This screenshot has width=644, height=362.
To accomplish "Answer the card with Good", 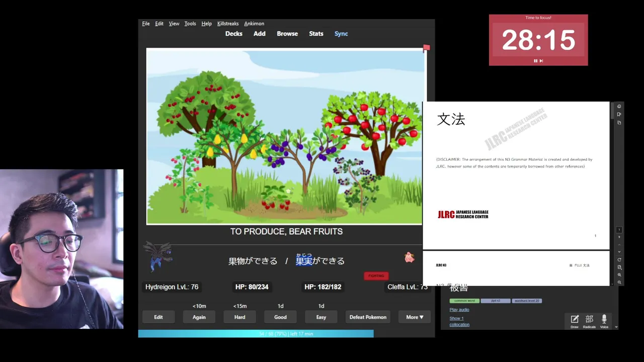I will pyautogui.click(x=281, y=317).
